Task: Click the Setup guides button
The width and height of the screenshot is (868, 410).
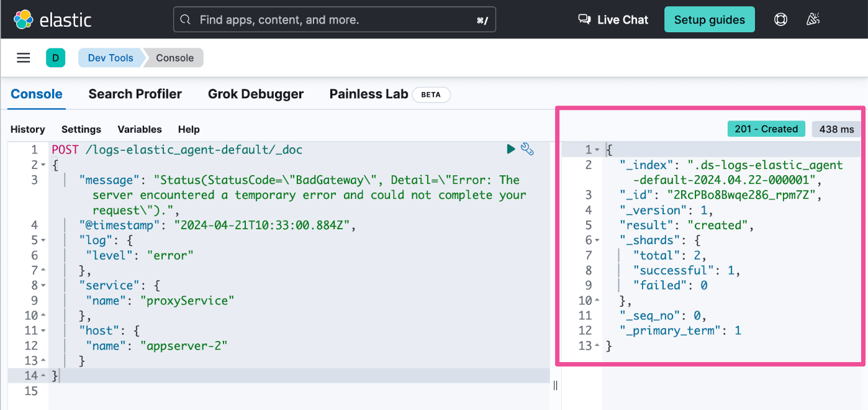Action: (x=709, y=19)
